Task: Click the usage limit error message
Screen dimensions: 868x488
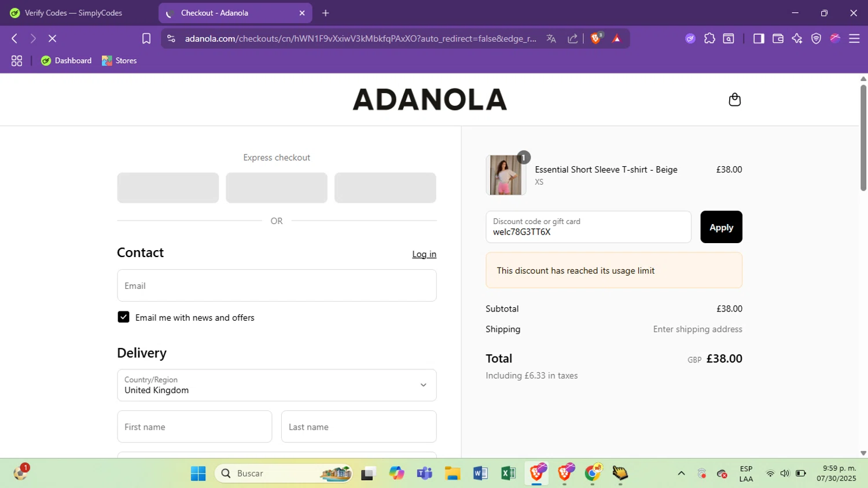Action: tap(614, 270)
